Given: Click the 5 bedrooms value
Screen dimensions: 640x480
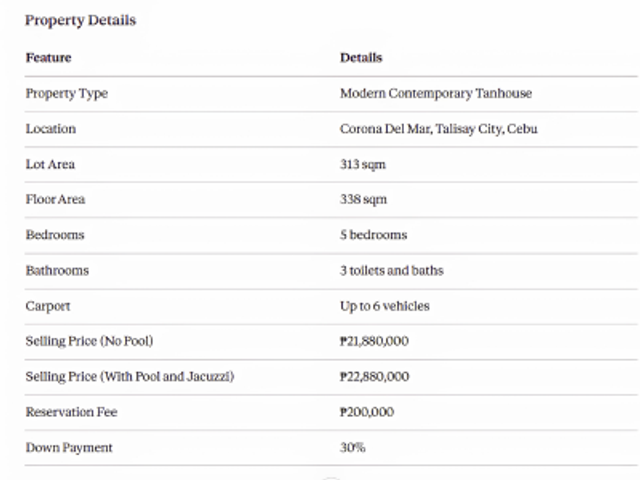Looking at the screenshot, I should (x=373, y=235).
